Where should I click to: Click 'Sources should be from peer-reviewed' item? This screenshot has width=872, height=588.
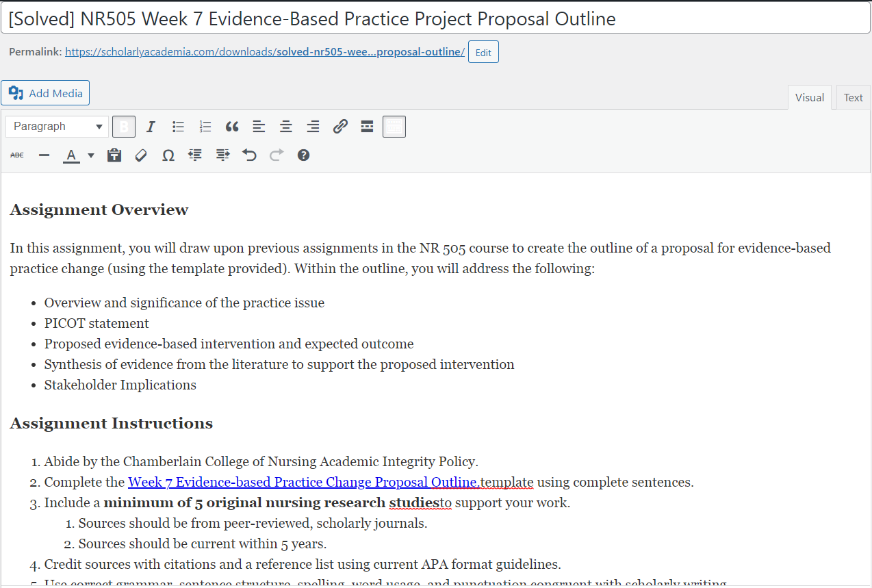point(253,523)
